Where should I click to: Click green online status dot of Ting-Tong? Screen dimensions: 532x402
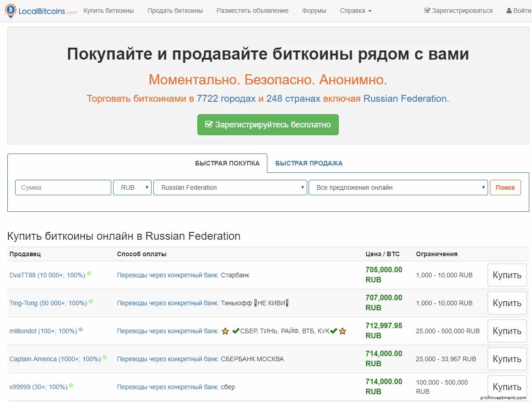tap(91, 301)
